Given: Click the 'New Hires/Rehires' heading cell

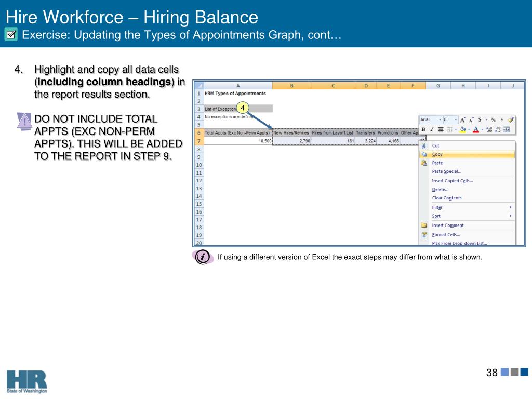Looking at the screenshot, I should [291, 132].
